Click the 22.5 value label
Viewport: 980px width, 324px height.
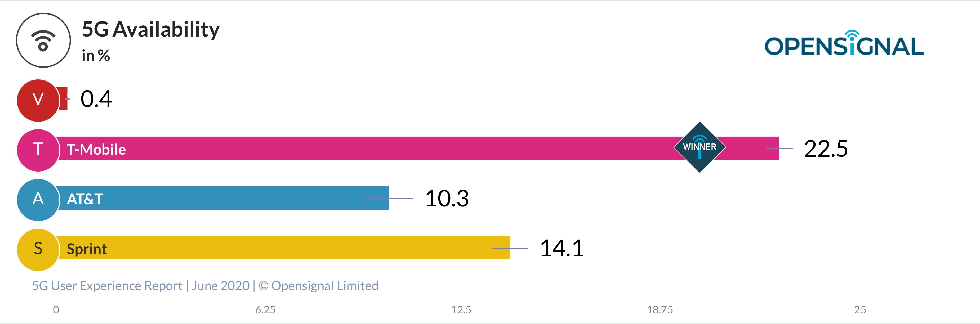(x=826, y=148)
